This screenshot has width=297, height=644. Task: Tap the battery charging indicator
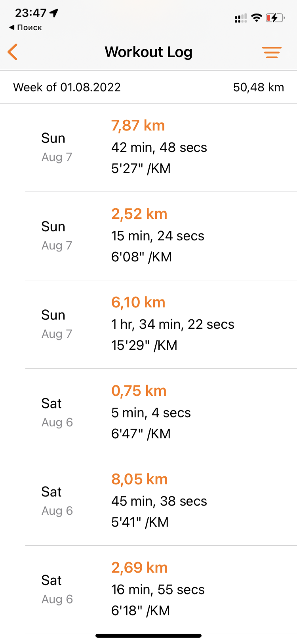click(x=275, y=18)
